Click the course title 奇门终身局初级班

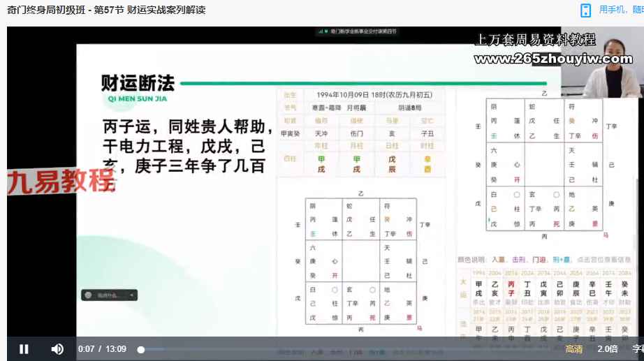click(49, 10)
